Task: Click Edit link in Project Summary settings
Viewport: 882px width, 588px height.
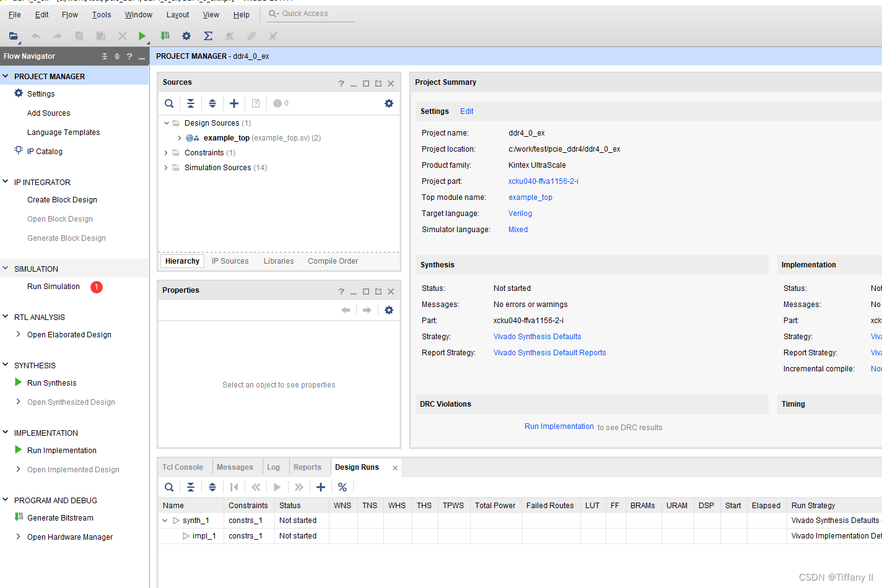Action: (467, 111)
